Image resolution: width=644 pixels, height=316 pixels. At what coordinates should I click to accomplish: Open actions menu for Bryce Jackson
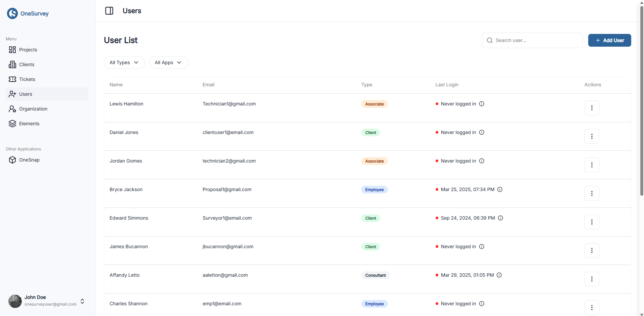[592, 193]
